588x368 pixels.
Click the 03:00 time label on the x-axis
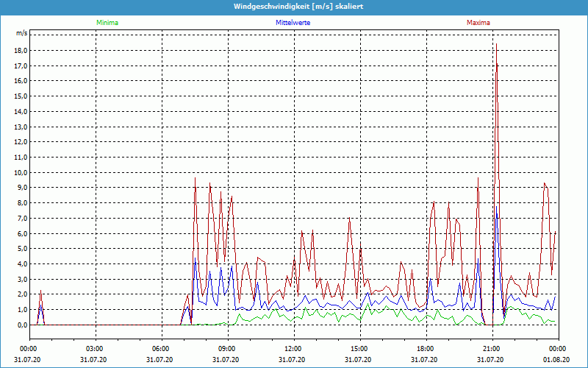pyautogui.click(x=94, y=348)
